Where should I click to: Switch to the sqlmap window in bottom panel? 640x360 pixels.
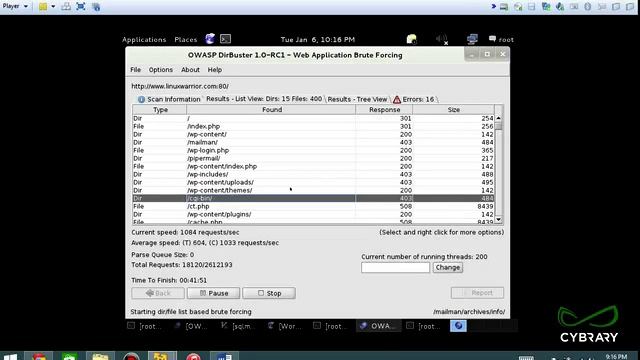coord(238,326)
